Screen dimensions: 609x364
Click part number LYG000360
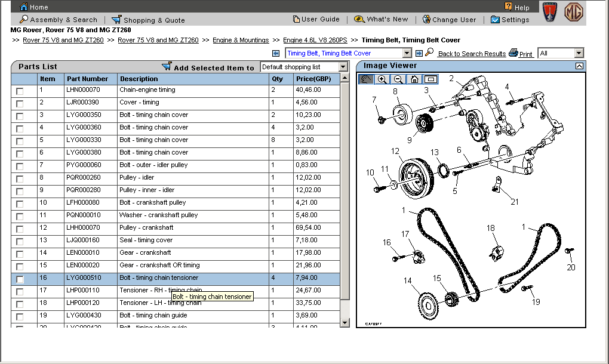84,127
